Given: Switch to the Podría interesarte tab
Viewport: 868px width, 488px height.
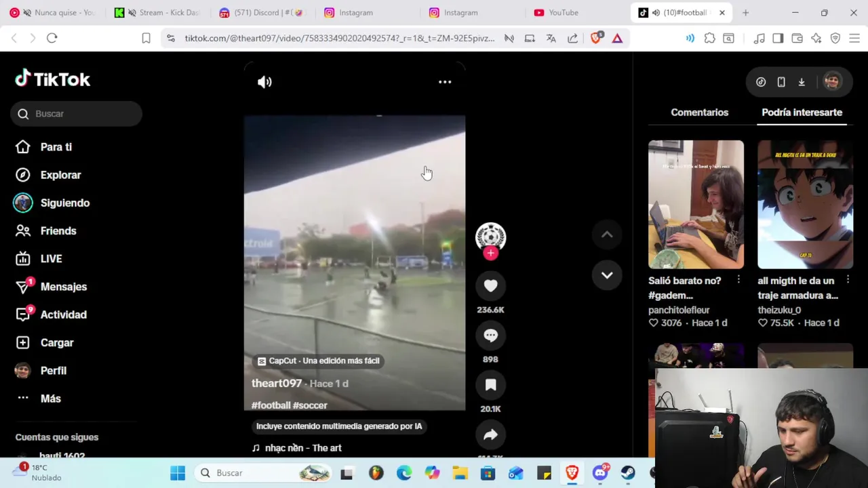Looking at the screenshot, I should (x=802, y=113).
